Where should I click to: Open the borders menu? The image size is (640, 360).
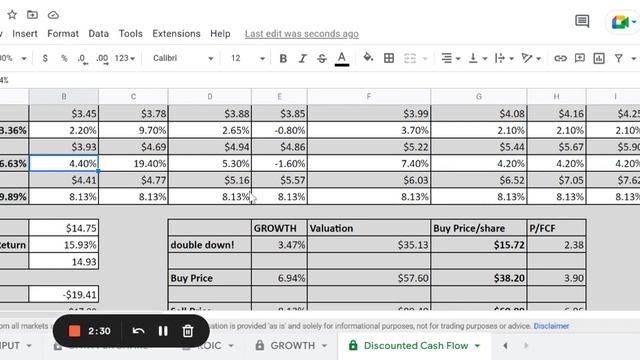389,58
